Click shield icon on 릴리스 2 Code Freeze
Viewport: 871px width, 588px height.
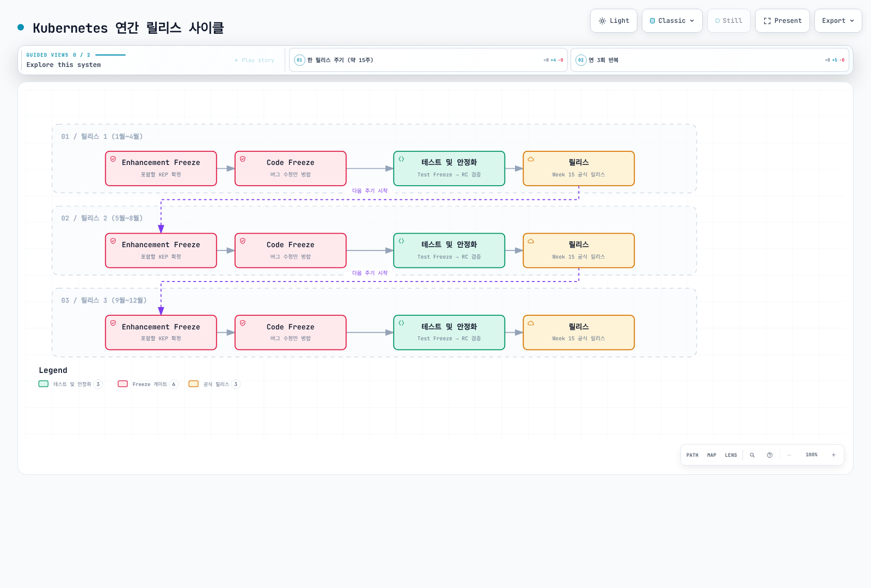pos(243,241)
